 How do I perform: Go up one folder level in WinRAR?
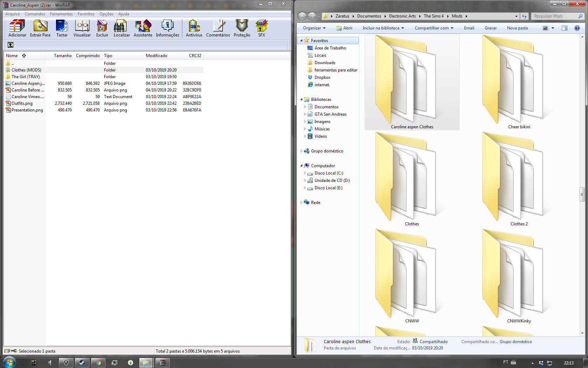click(x=10, y=45)
